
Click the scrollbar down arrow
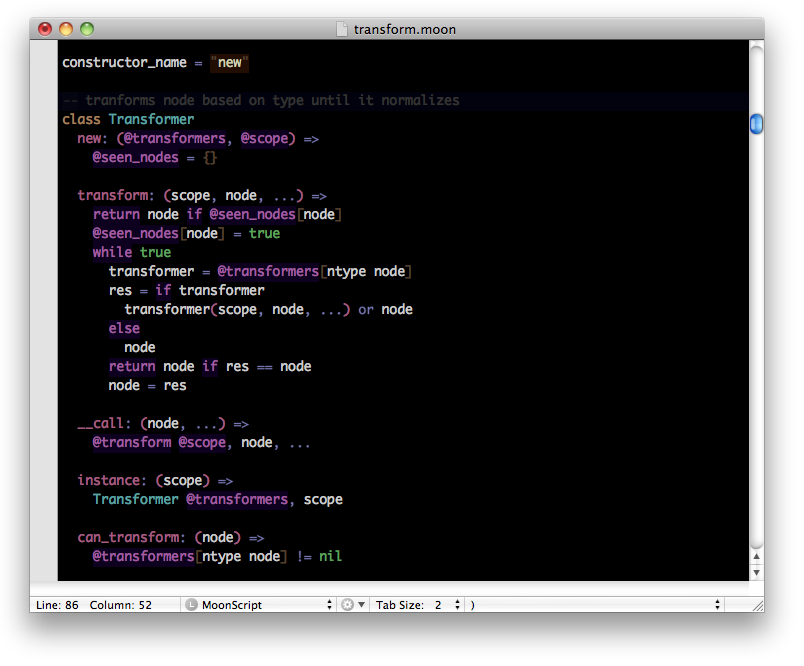point(756,571)
